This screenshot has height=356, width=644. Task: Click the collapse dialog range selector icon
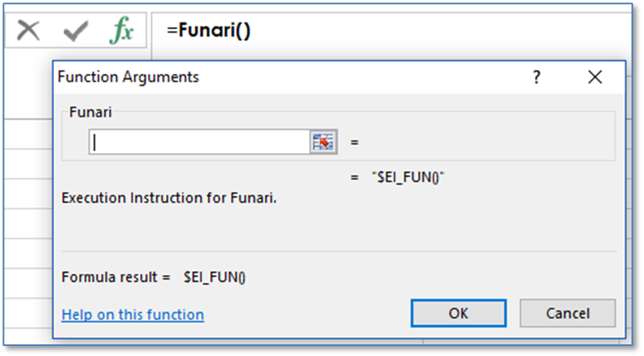(322, 142)
